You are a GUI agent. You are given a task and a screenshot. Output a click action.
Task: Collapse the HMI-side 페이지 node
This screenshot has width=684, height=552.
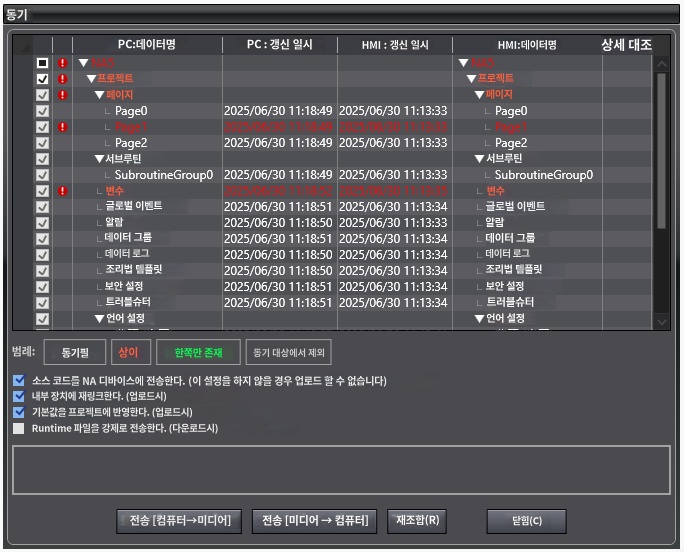click(x=479, y=95)
